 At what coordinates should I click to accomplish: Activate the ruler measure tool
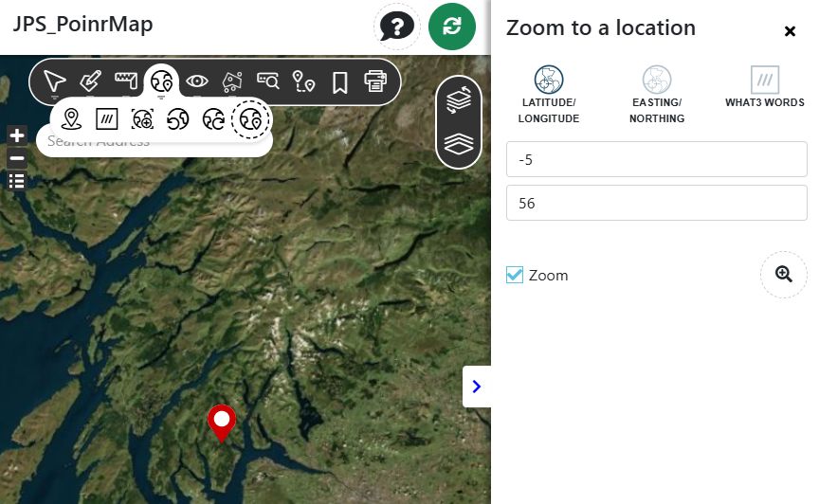pos(126,81)
